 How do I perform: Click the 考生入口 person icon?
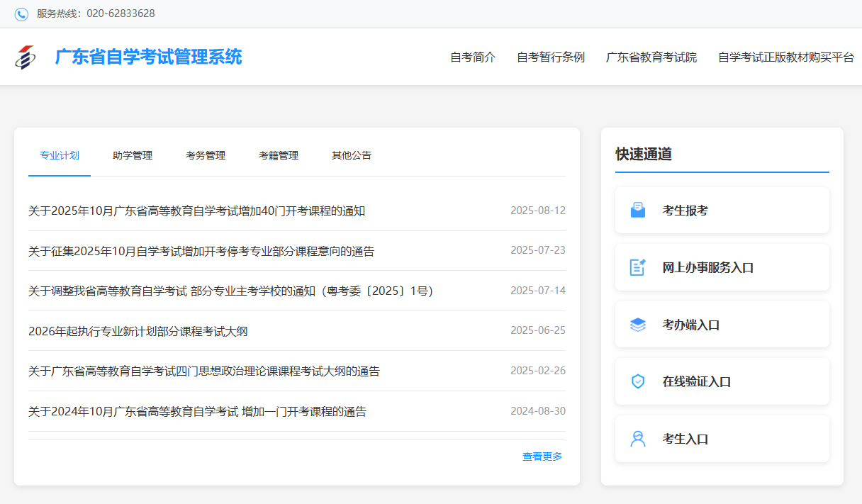pyautogui.click(x=638, y=439)
